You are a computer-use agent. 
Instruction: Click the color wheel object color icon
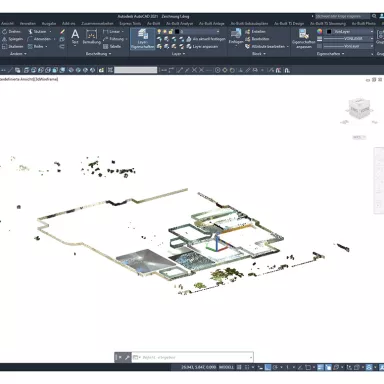pyautogui.click(x=320, y=31)
